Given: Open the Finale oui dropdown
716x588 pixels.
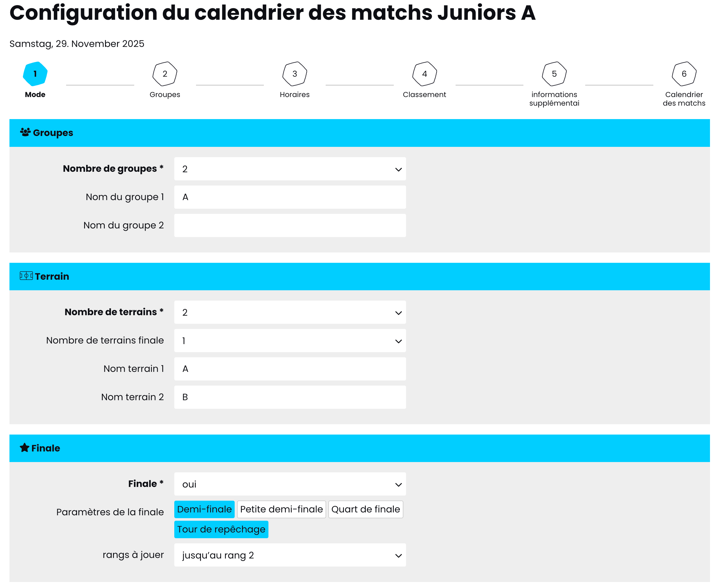Looking at the screenshot, I should (x=289, y=484).
